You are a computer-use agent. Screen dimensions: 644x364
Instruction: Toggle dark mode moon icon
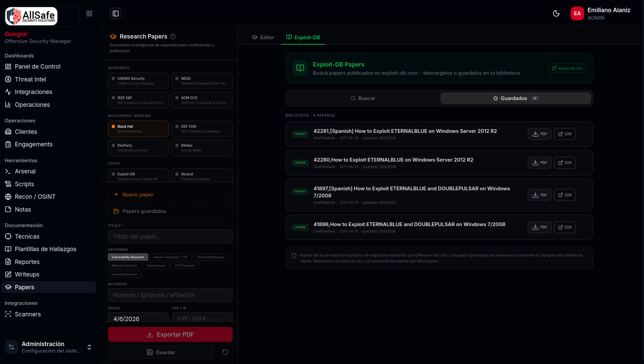click(556, 14)
